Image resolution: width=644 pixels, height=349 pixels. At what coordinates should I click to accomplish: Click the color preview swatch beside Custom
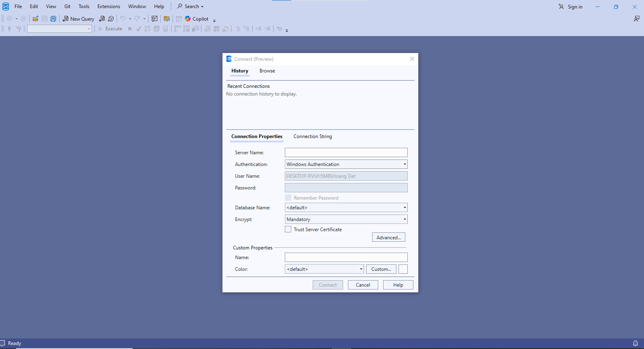click(x=403, y=269)
